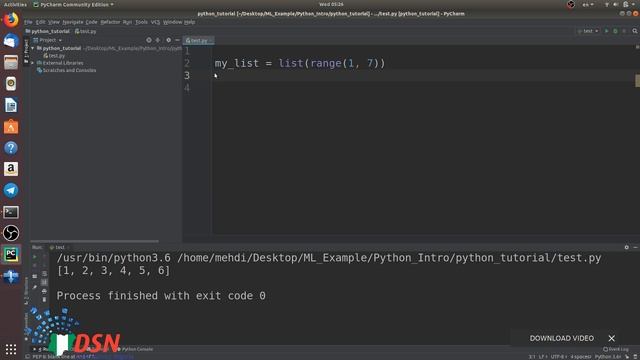Click the OBS tray icon in the top bar

tap(571, 4)
